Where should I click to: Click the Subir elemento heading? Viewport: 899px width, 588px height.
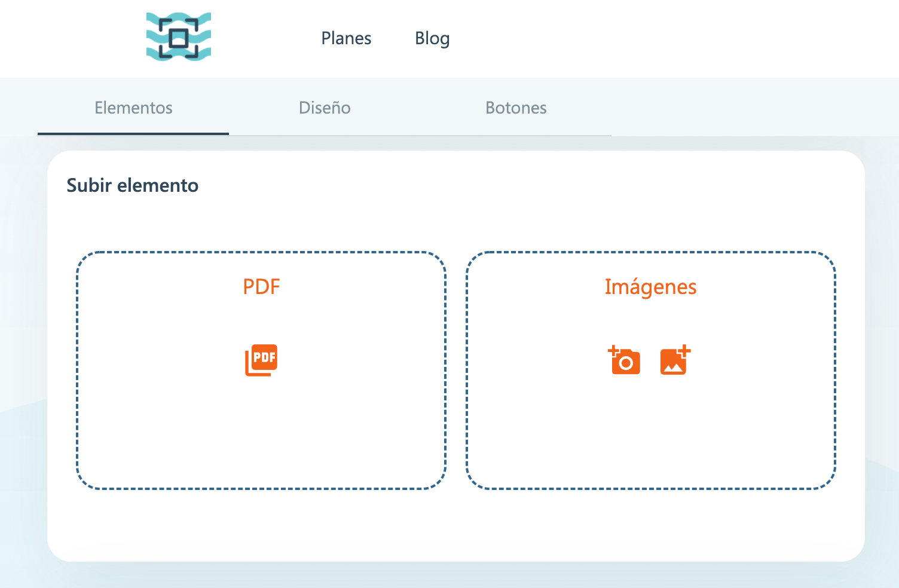133,185
